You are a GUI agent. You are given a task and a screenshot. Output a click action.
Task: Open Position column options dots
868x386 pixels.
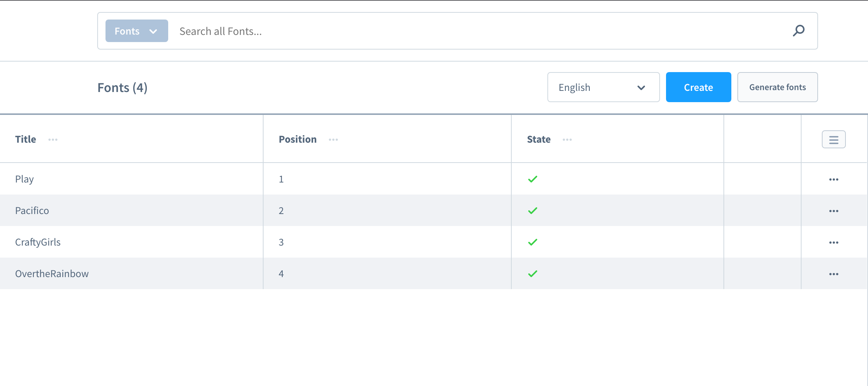tap(333, 140)
